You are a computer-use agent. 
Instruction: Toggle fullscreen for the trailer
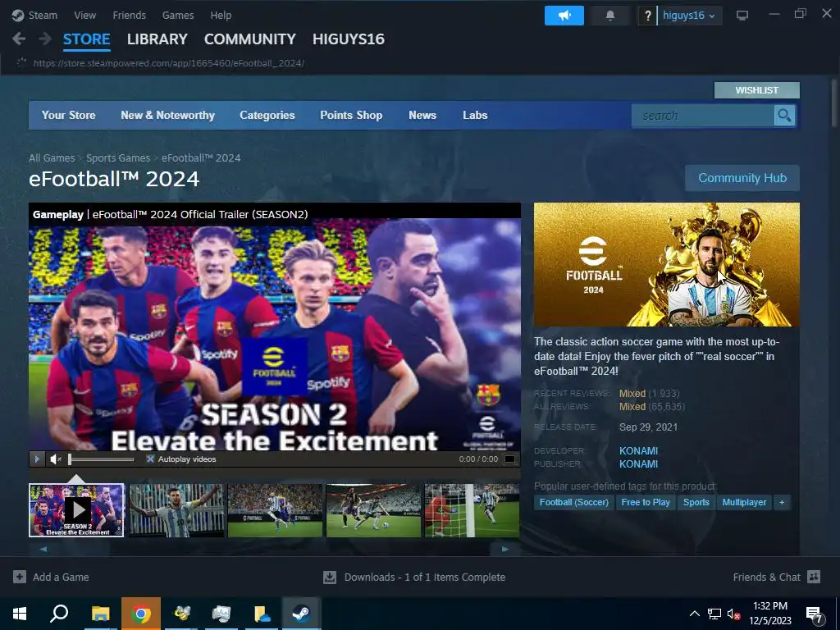point(509,459)
